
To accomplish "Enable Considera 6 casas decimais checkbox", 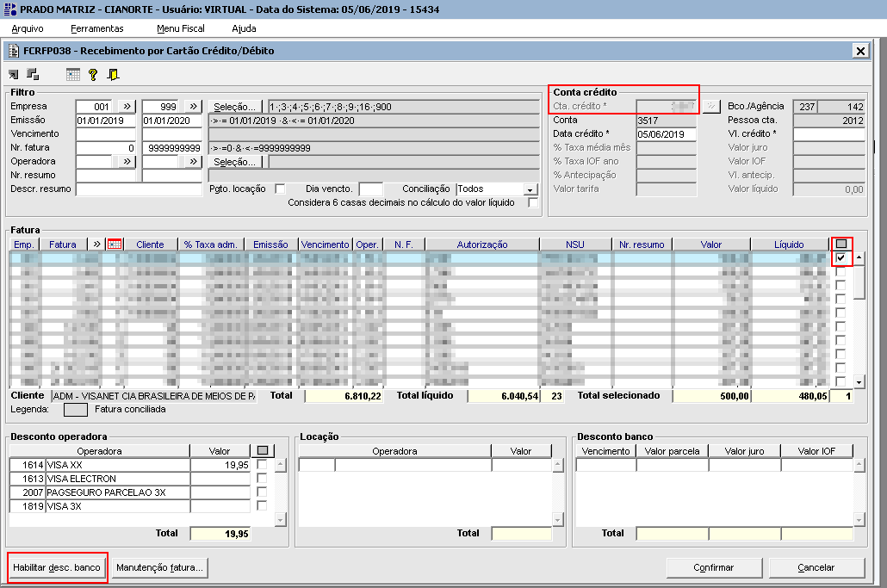I will click(x=533, y=202).
